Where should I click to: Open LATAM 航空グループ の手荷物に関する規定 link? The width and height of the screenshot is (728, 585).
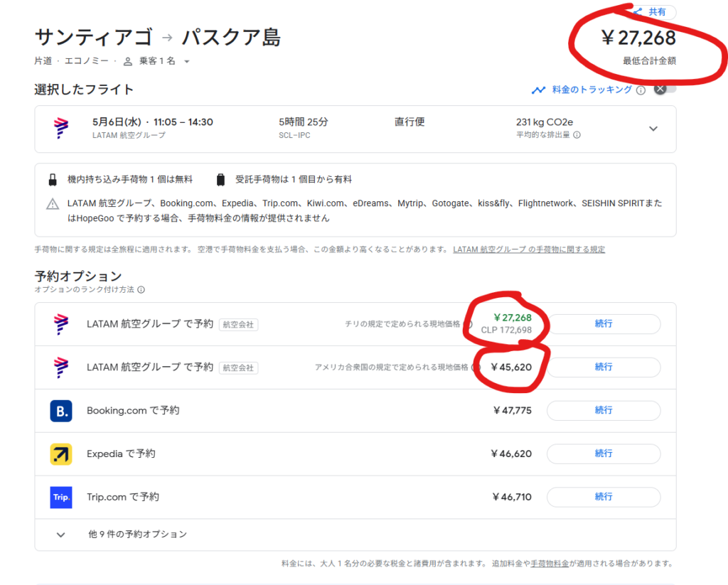pyautogui.click(x=529, y=249)
